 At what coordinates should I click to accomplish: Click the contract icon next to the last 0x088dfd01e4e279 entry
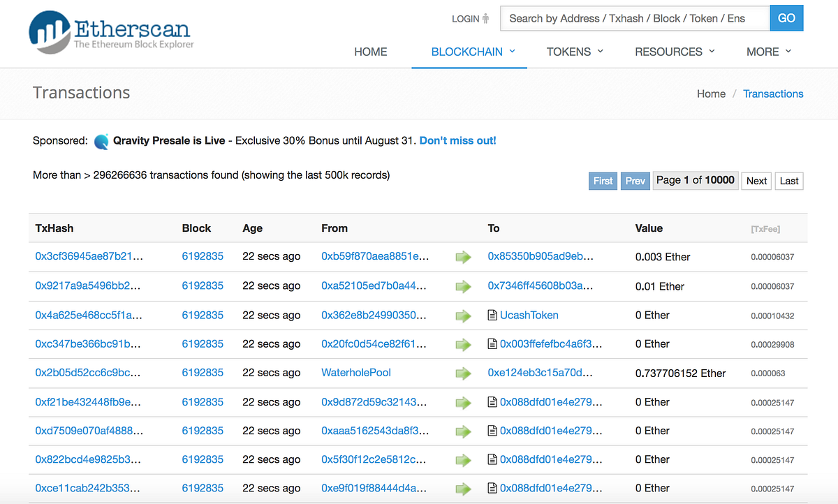[492, 488]
